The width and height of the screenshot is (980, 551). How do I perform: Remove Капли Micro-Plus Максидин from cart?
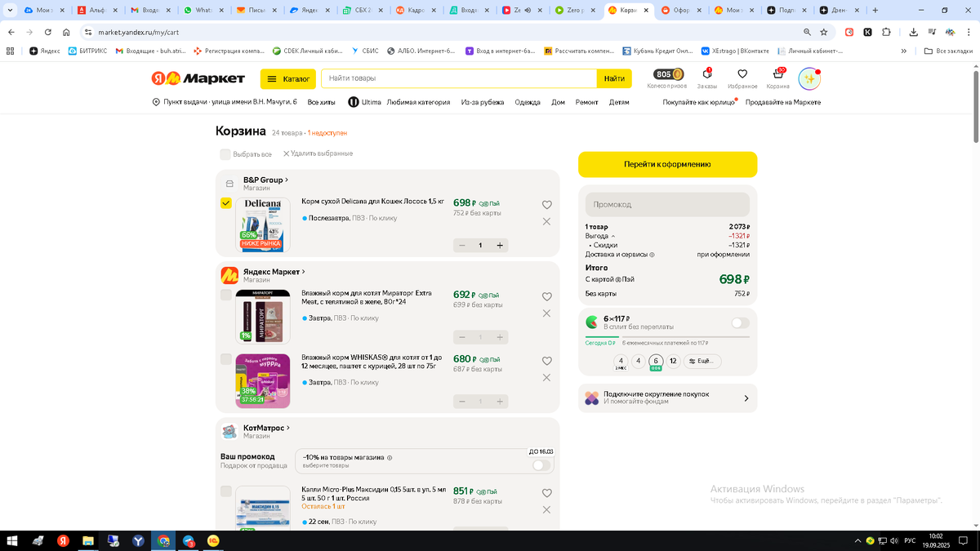(x=547, y=509)
